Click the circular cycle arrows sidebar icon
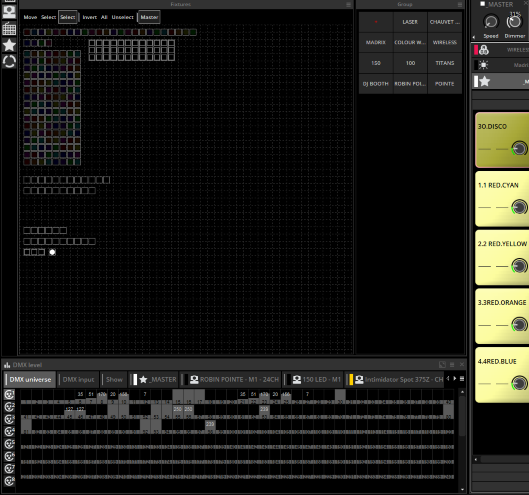This screenshot has height=495, width=529. (x=9, y=62)
